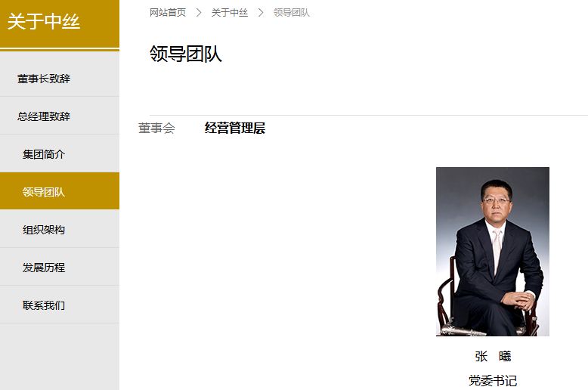Screen dimensions: 588x390
Task: Switch to the 董事会 tab
Action: tap(156, 128)
